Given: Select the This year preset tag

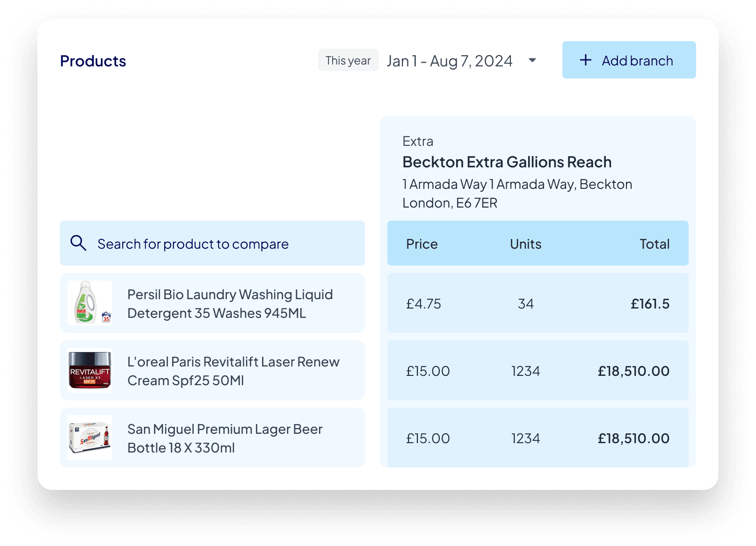Looking at the screenshot, I should point(348,60).
